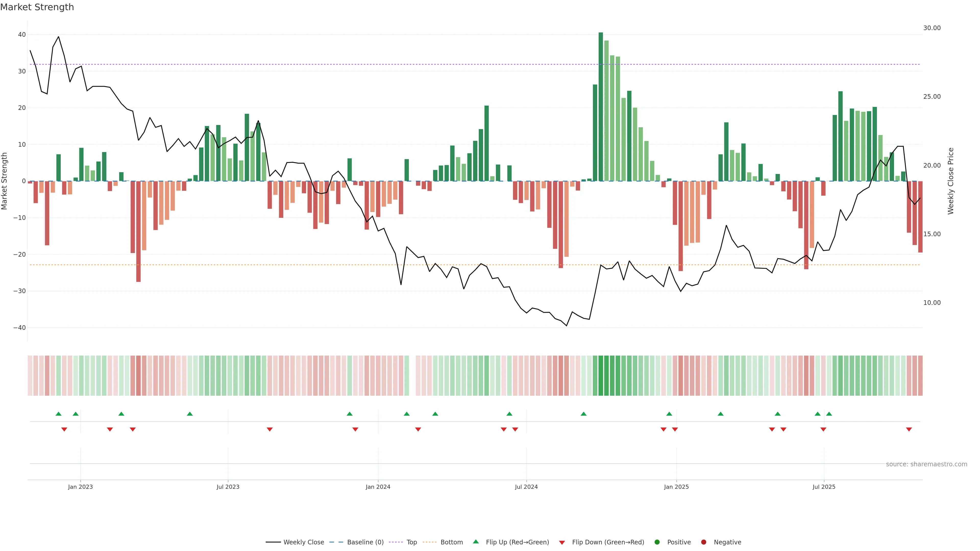The image size is (980, 551).
Task: Click the source: sharemaestro.com text
Action: pyautogui.click(x=926, y=464)
